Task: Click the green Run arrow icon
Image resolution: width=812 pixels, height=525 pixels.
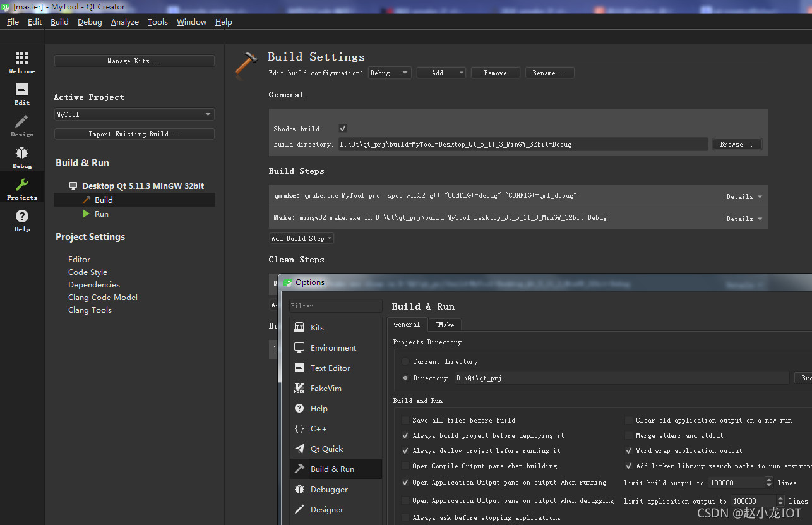Action: click(86, 214)
